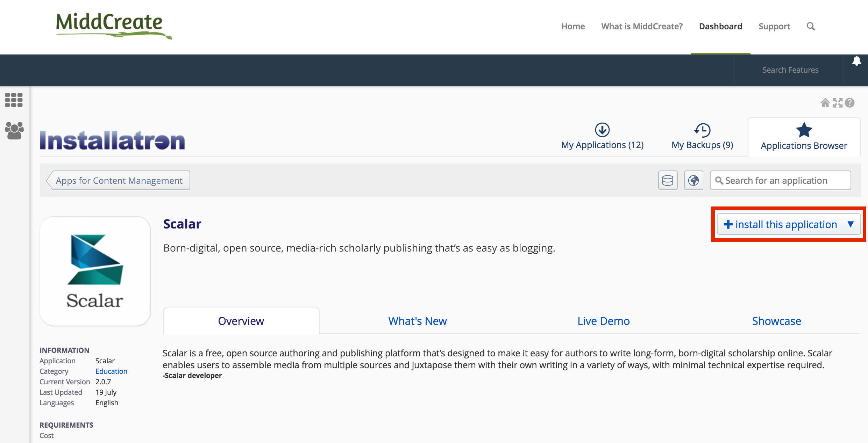
Task: Click the database stack icon button
Action: [668, 180]
